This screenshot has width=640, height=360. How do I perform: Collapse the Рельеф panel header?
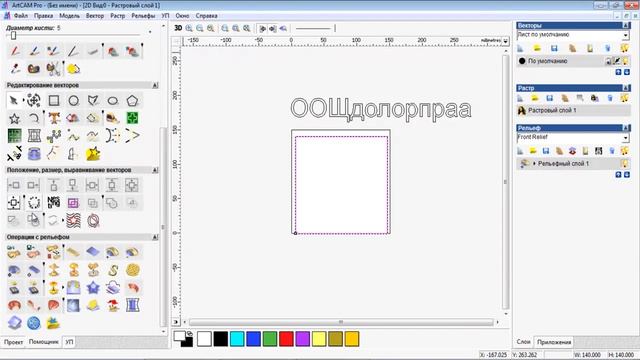[626, 128]
